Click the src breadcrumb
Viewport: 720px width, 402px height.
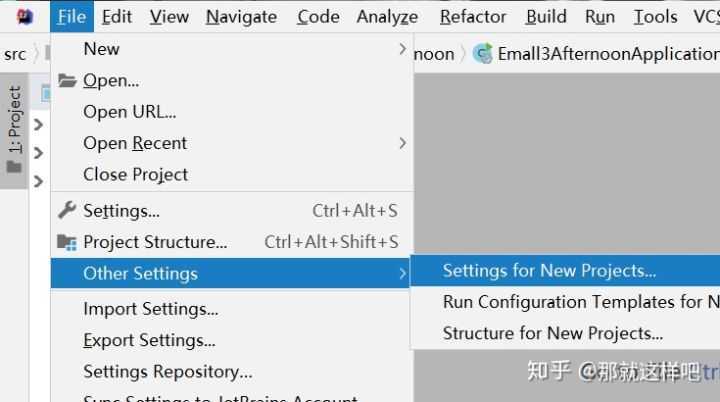[x=15, y=54]
